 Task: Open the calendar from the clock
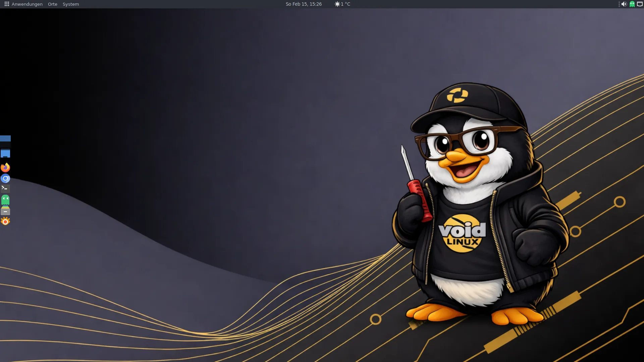pos(304,4)
